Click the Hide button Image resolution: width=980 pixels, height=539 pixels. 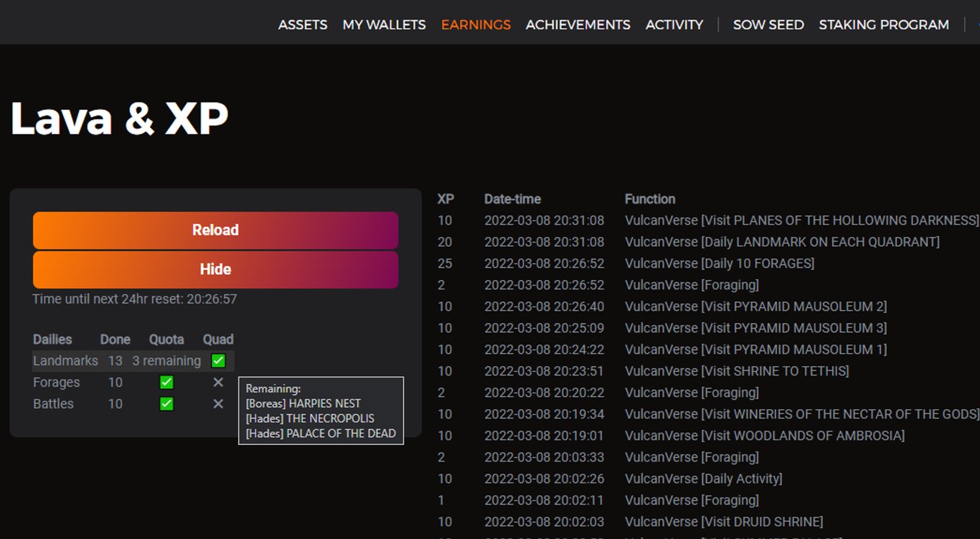pyautogui.click(x=215, y=270)
